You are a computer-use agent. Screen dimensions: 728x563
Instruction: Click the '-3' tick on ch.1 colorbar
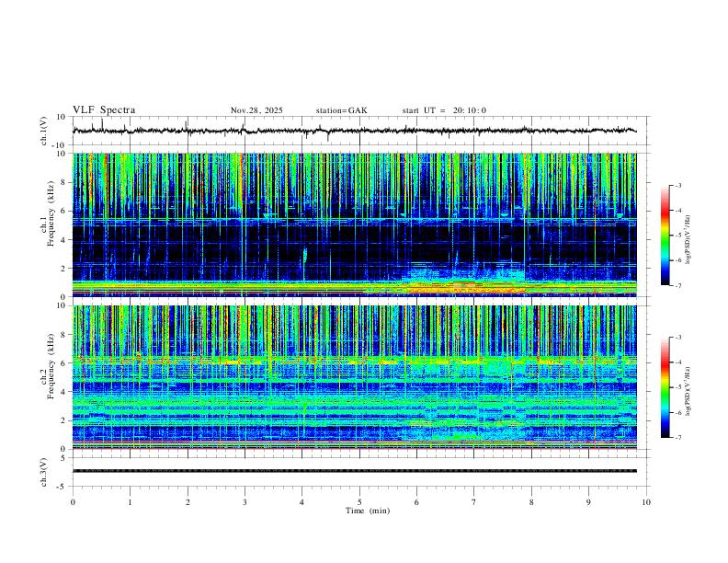(x=678, y=185)
